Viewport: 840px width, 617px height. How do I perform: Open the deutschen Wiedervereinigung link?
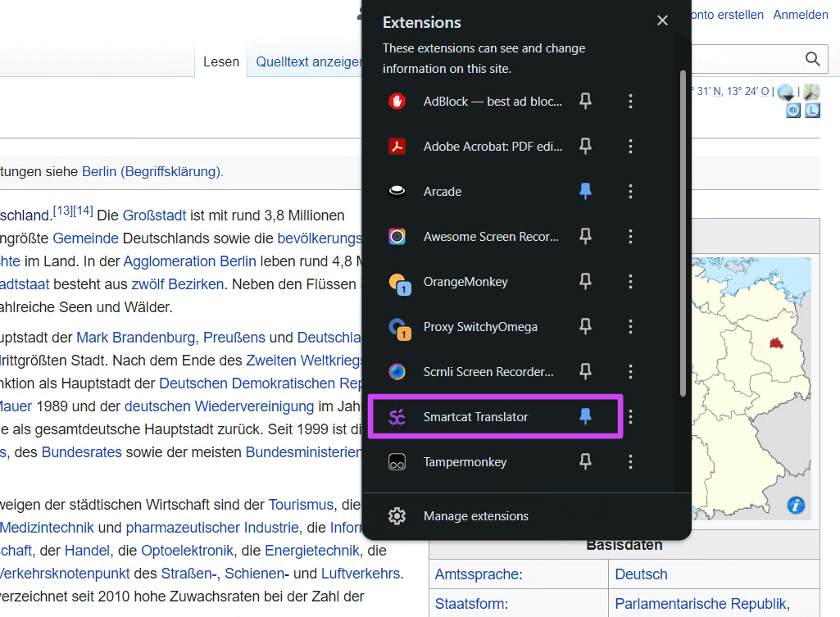point(219,406)
